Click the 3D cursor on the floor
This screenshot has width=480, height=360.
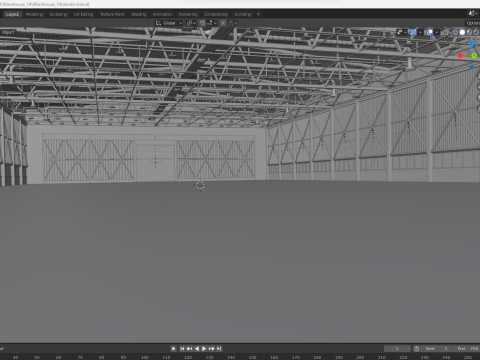[200, 186]
